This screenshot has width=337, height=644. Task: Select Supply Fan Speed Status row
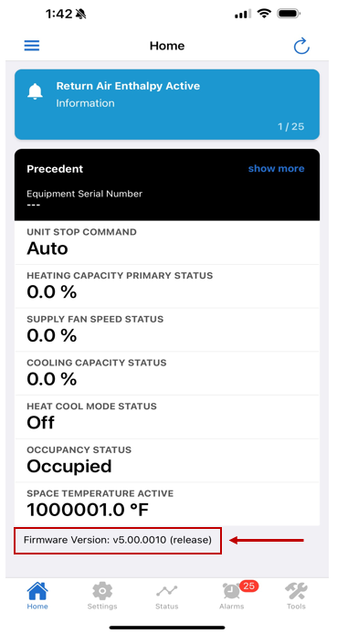tap(167, 330)
